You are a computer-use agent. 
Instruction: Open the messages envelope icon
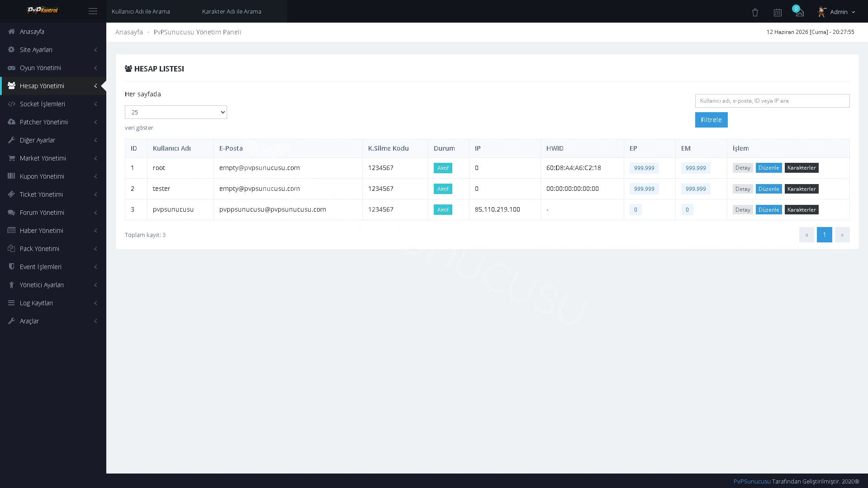(800, 13)
